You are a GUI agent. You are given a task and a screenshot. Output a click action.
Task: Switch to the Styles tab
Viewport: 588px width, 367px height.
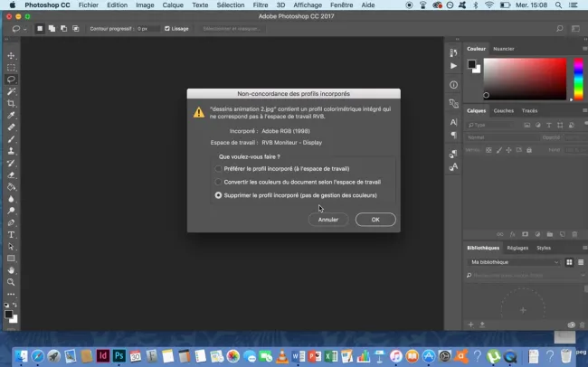[x=544, y=248]
